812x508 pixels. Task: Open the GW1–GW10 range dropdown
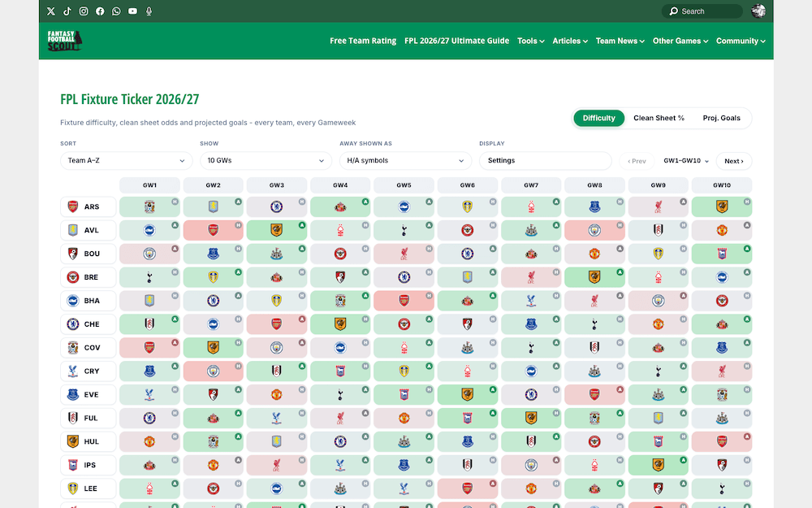685,161
